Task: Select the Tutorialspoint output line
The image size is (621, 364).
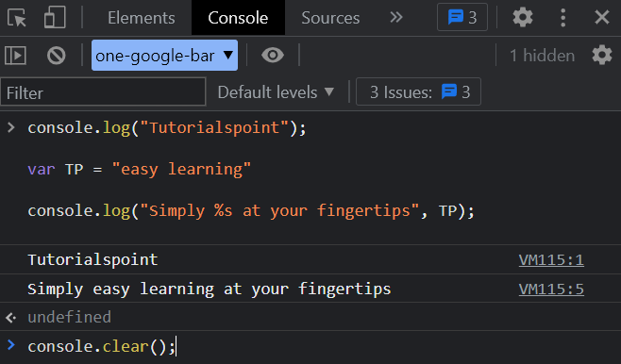Action: 92,260
